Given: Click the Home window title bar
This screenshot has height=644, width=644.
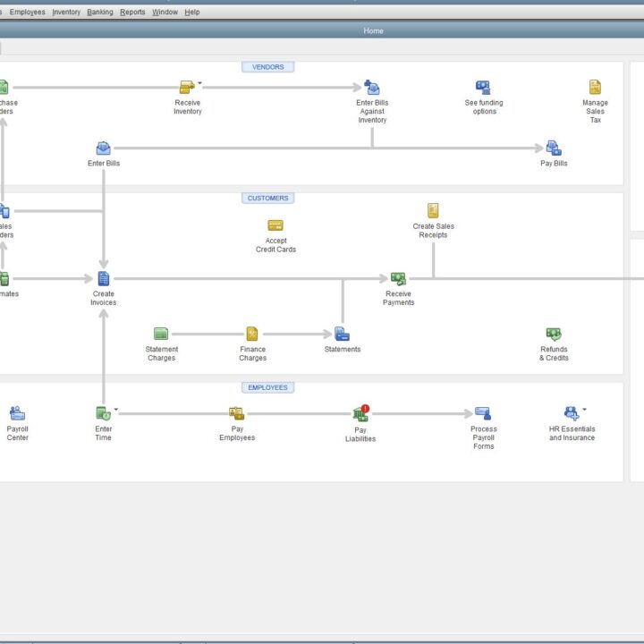Looking at the screenshot, I should tap(322, 30).
